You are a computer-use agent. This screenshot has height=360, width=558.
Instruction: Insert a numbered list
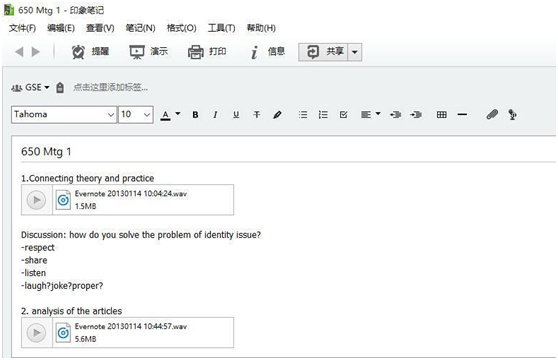click(323, 115)
